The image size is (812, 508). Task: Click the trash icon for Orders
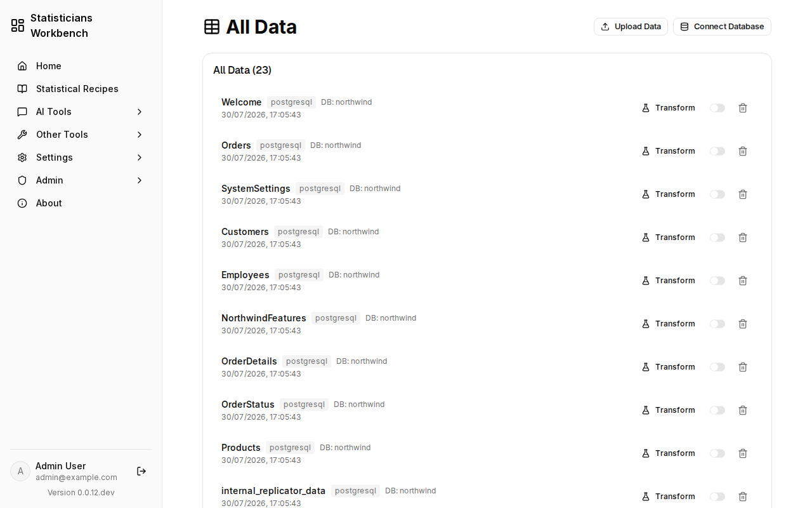[x=743, y=151]
